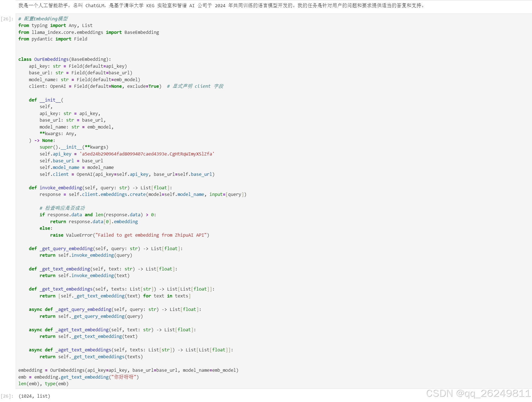
Task: Click the _get_text_embeddings definition name
Action: coord(66,289)
